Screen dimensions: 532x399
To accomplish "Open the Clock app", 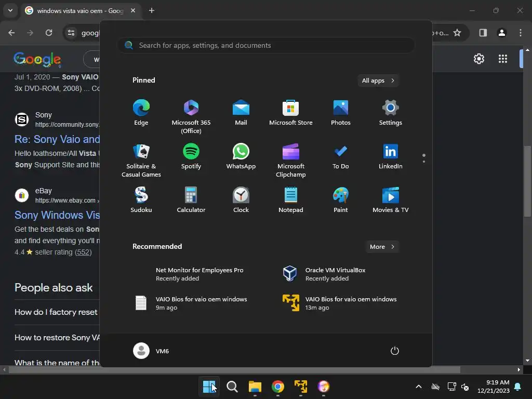I will (x=241, y=200).
